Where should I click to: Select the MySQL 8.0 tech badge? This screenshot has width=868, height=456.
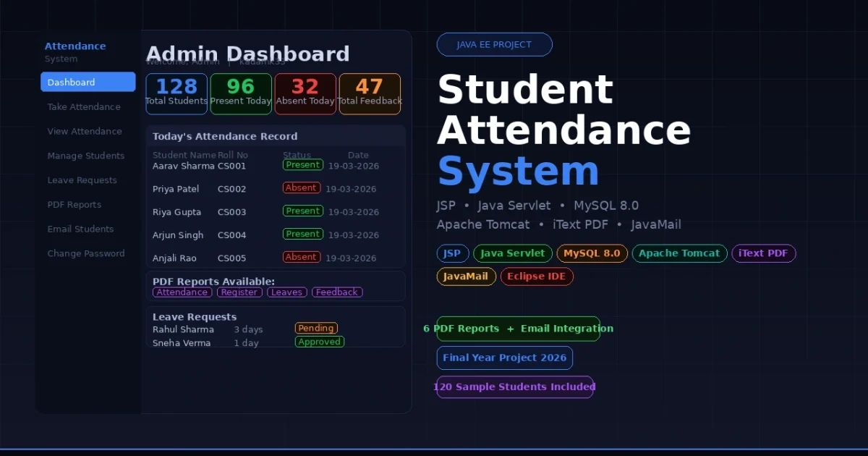pos(592,253)
